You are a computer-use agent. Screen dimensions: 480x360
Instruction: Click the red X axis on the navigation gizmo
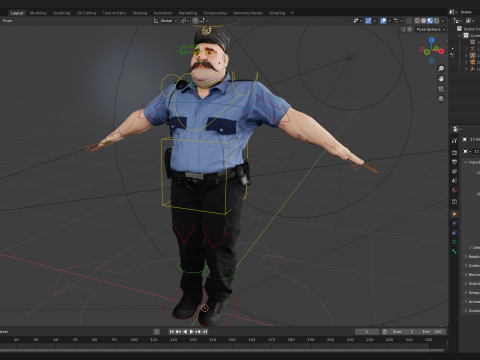tap(441, 51)
